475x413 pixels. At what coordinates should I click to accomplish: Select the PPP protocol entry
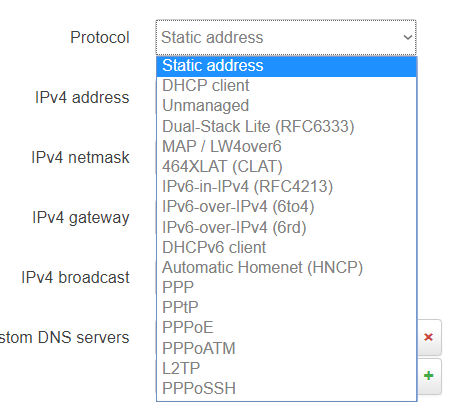click(x=286, y=288)
